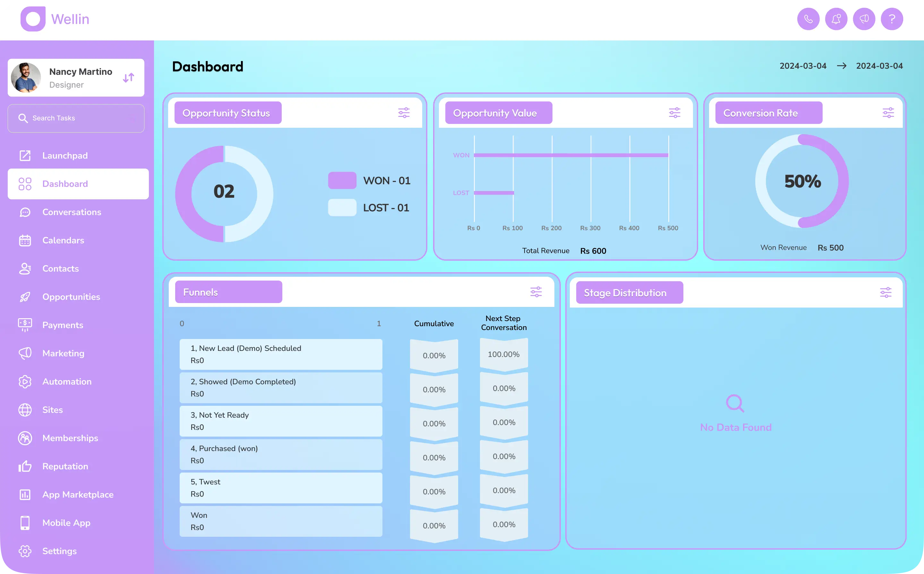Select the New Lead (Demo) Scheduled funnel row

pyautogui.click(x=281, y=354)
